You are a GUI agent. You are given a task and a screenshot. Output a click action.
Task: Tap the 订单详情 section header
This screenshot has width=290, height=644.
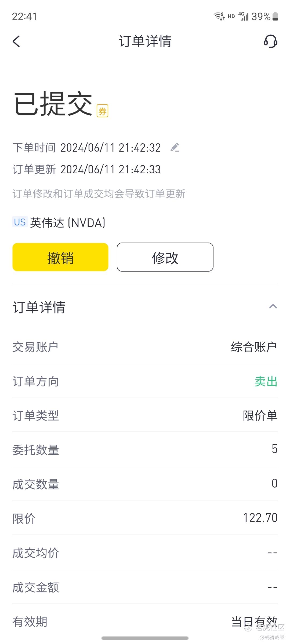click(39, 307)
